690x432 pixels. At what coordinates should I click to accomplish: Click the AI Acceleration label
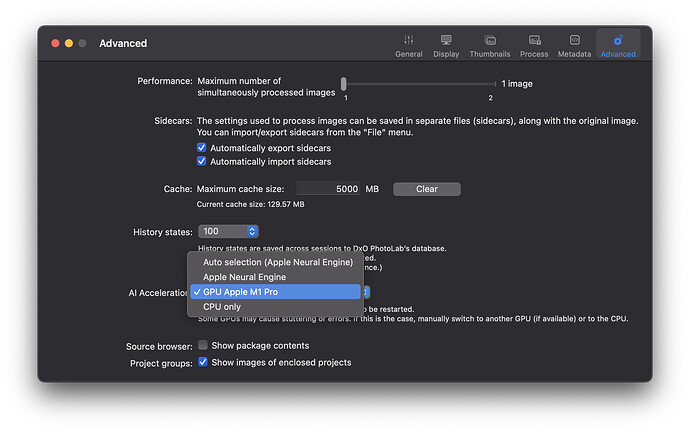pos(158,293)
